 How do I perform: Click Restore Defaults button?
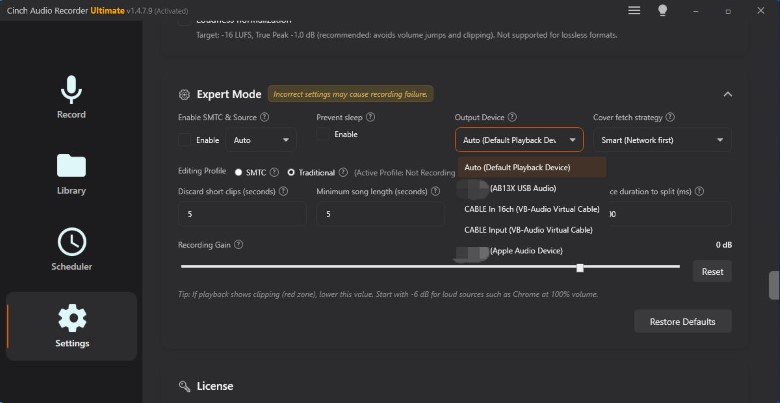(x=682, y=322)
